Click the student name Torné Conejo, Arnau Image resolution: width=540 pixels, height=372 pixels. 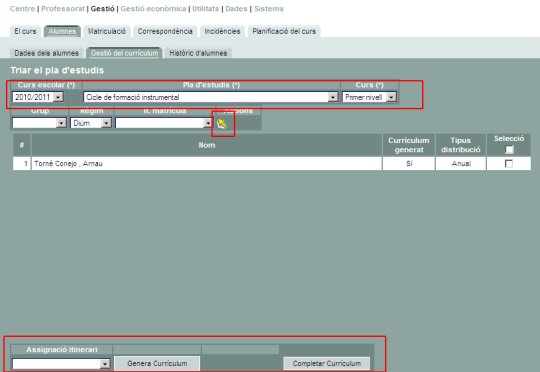coord(69,164)
